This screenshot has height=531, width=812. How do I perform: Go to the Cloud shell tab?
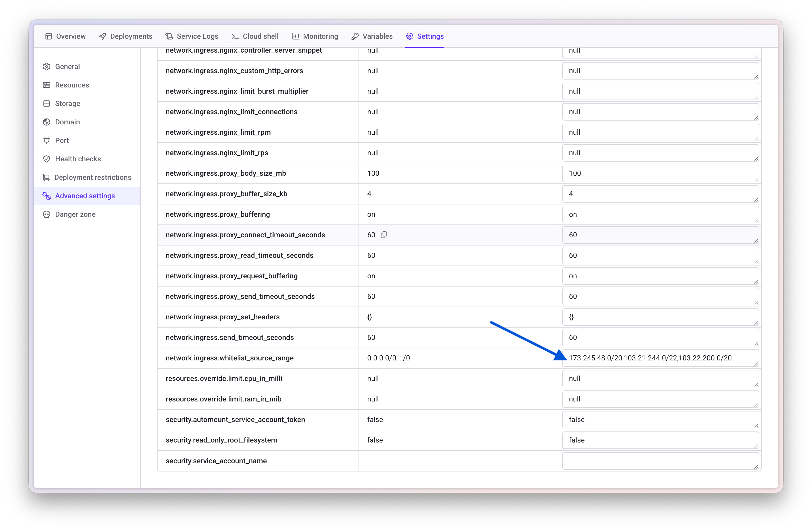click(x=255, y=36)
